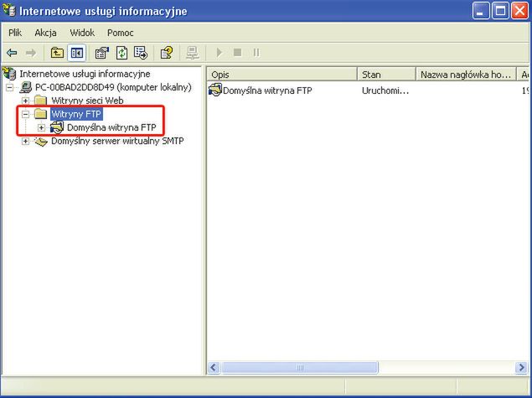Expand the Domyślna witryna FTP tree node

[41, 127]
